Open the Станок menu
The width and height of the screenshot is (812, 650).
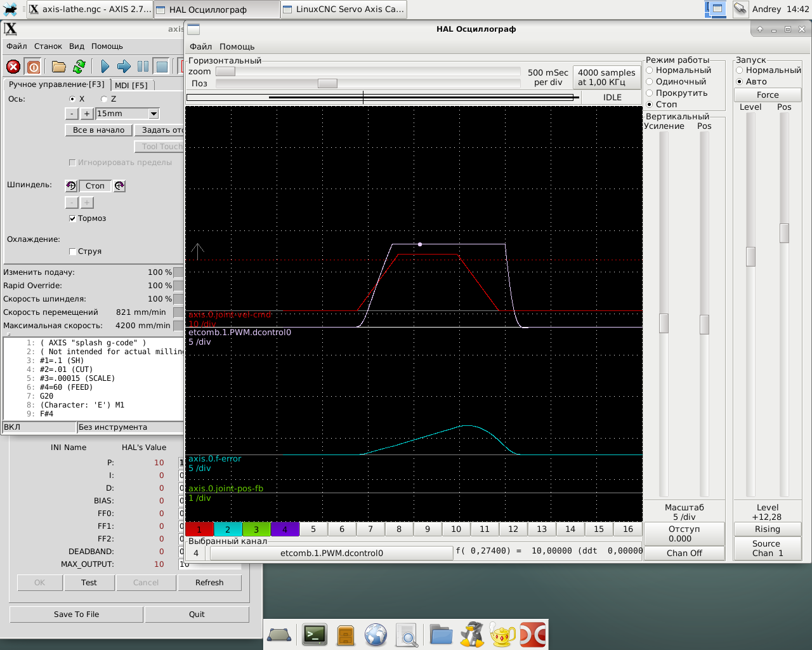(x=48, y=46)
